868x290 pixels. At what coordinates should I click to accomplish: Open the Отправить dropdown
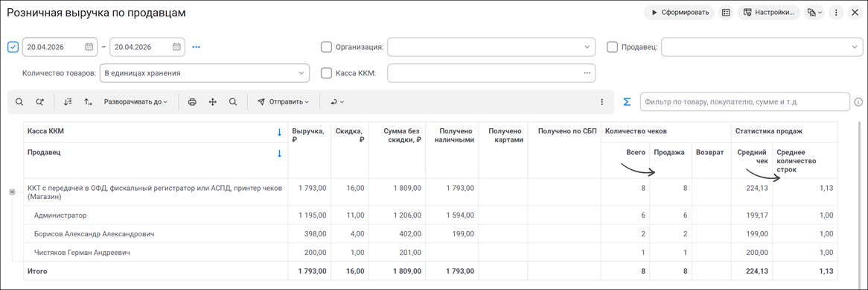coord(283,102)
